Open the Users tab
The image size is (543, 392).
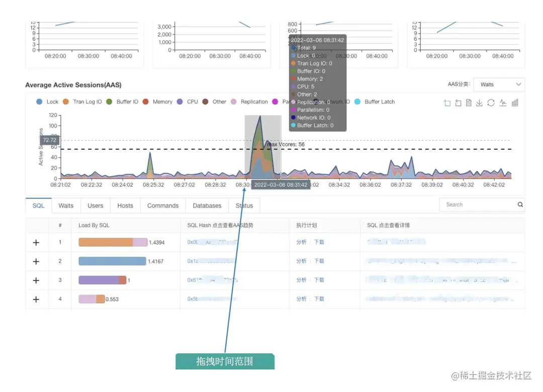[x=95, y=206]
